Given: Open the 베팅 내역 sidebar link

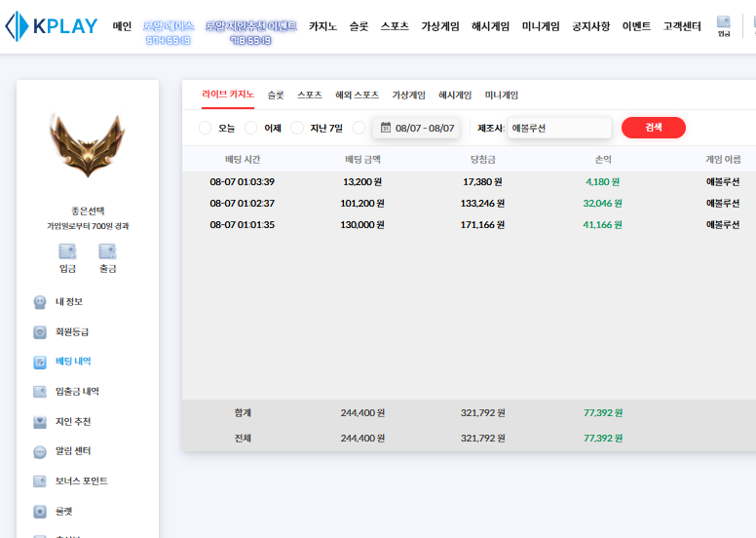Looking at the screenshot, I should (x=73, y=362).
